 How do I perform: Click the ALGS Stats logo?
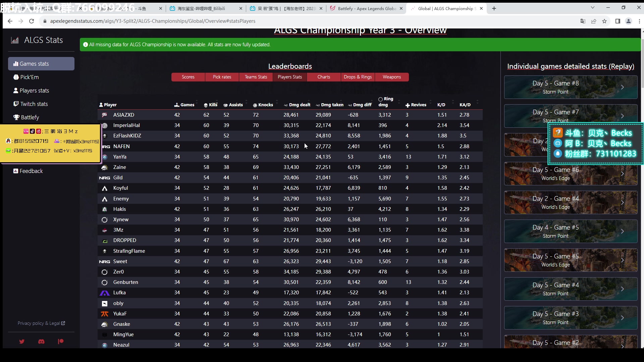tap(37, 40)
